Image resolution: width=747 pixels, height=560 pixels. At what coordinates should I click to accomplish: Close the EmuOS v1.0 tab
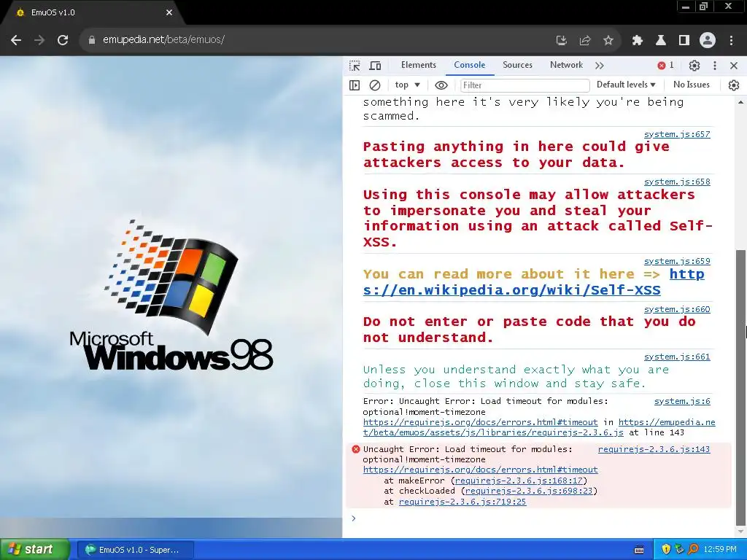coord(169,13)
